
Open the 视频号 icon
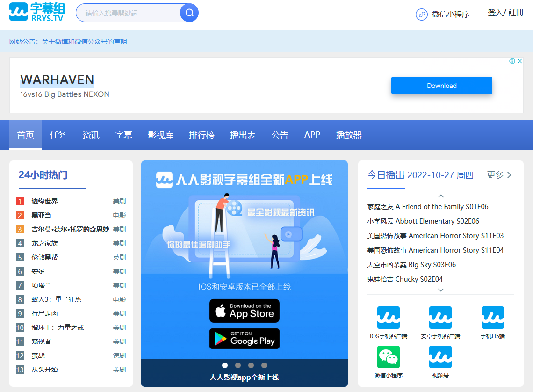[440, 357]
